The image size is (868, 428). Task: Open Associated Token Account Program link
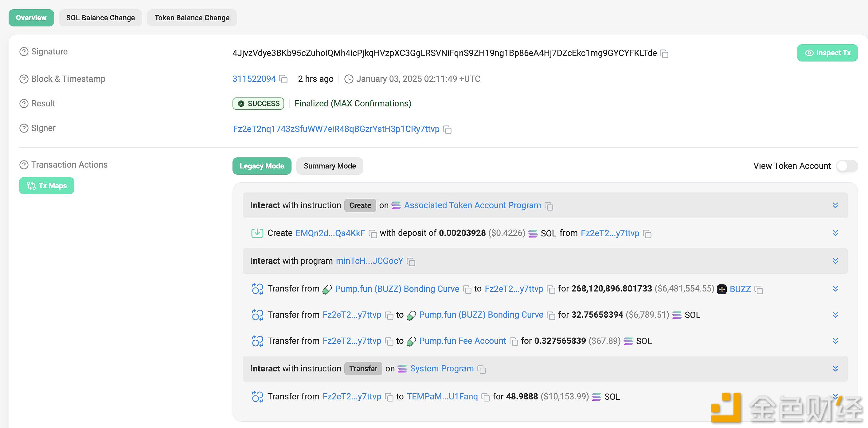(472, 205)
